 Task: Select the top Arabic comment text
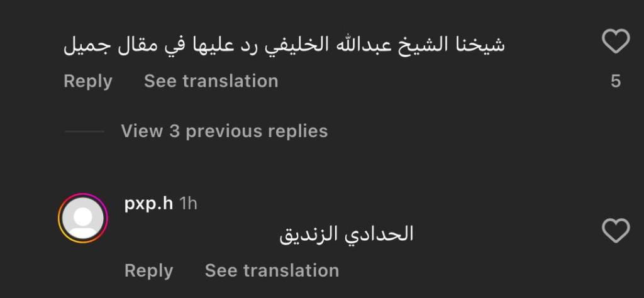click(x=284, y=46)
